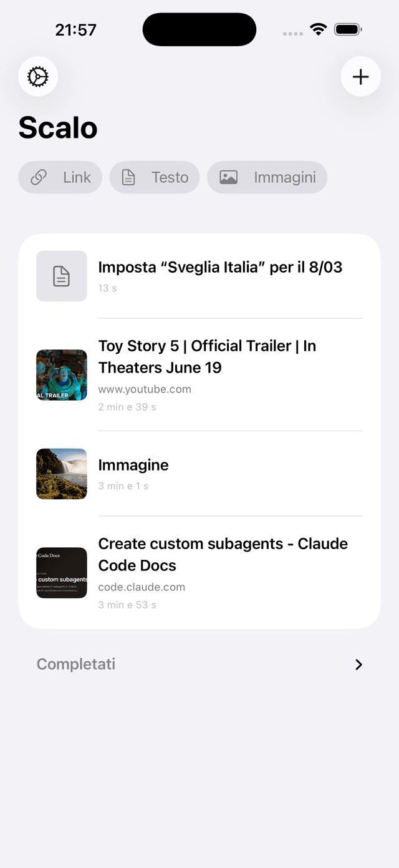Tap the time 21:57 in the status bar
Screen dimensions: 399x868
(x=76, y=29)
